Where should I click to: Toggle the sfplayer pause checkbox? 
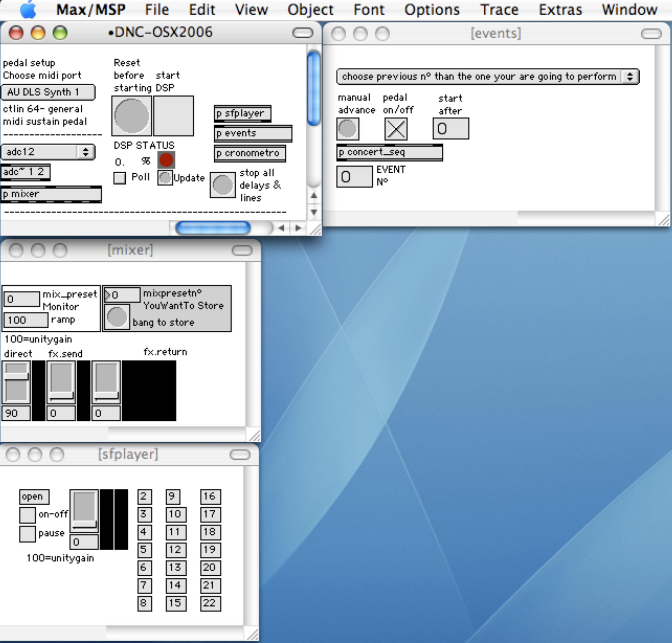tap(27, 534)
